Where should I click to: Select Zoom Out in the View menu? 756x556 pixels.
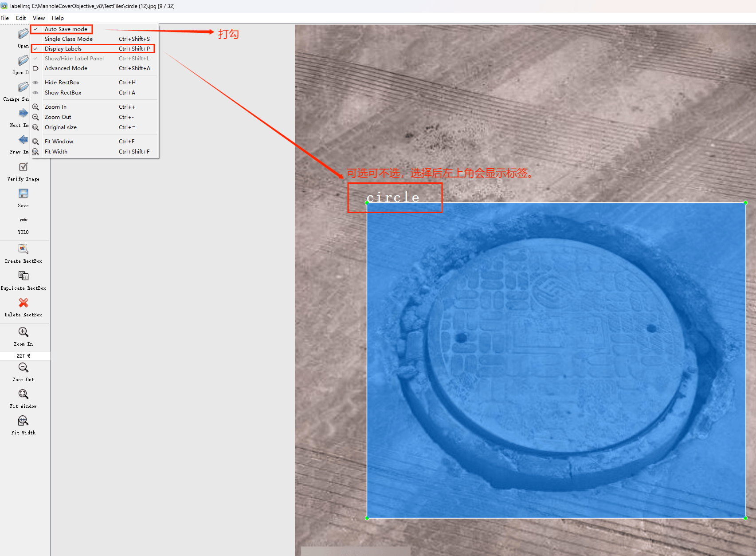94,117
